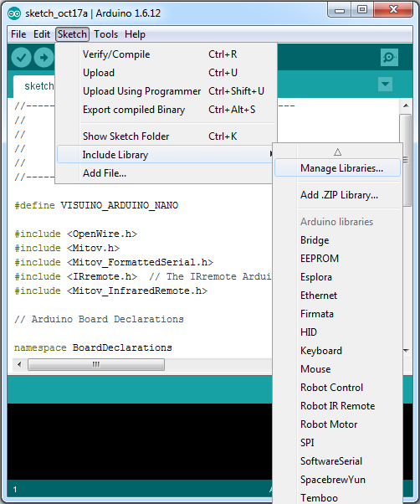Open the File menu
Viewport: 420px width, 504px height.
(x=18, y=34)
